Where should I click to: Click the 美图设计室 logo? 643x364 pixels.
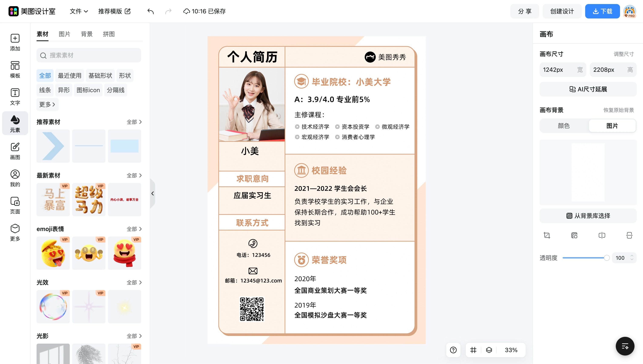[x=32, y=11]
